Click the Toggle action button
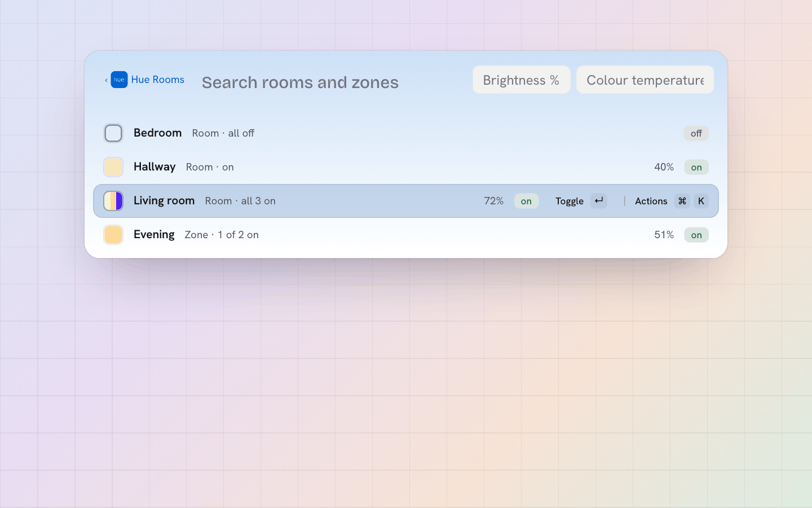Screen dimensions: 812x508 [x=581, y=201]
